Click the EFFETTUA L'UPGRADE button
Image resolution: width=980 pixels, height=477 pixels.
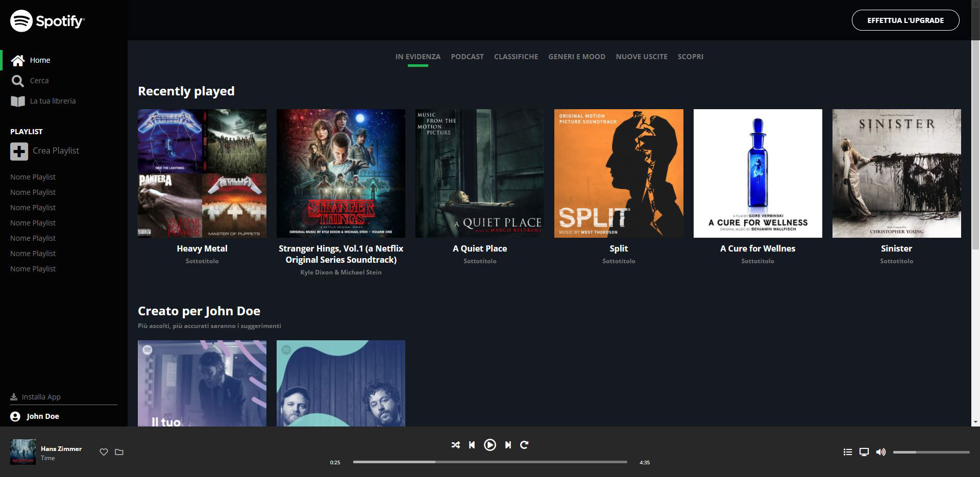pyautogui.click(x=905, y=20)
